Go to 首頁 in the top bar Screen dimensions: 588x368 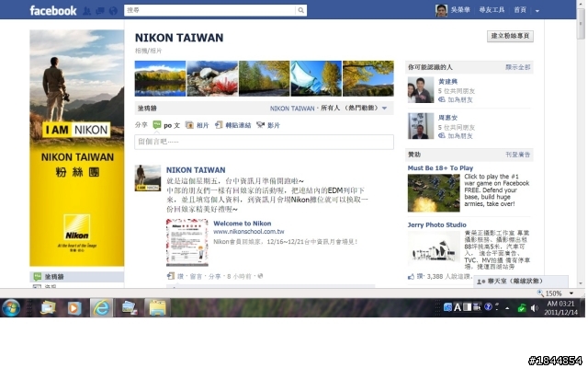pyautogui.click(x=520, y=10)
